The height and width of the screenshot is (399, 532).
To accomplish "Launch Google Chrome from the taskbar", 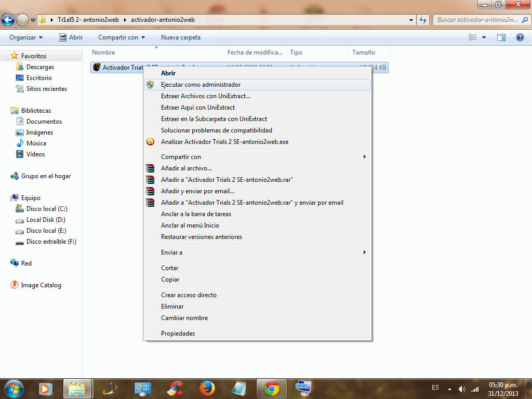I will coord(271,388).
